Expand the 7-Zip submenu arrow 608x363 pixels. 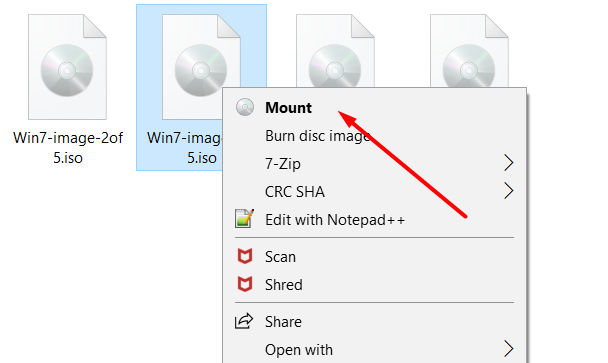(508, 163)
